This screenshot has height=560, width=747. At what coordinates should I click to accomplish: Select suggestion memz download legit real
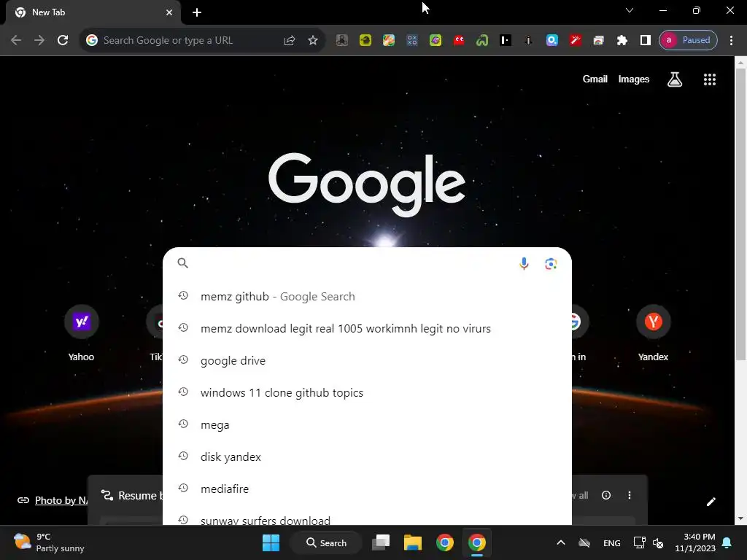[367, 329]
